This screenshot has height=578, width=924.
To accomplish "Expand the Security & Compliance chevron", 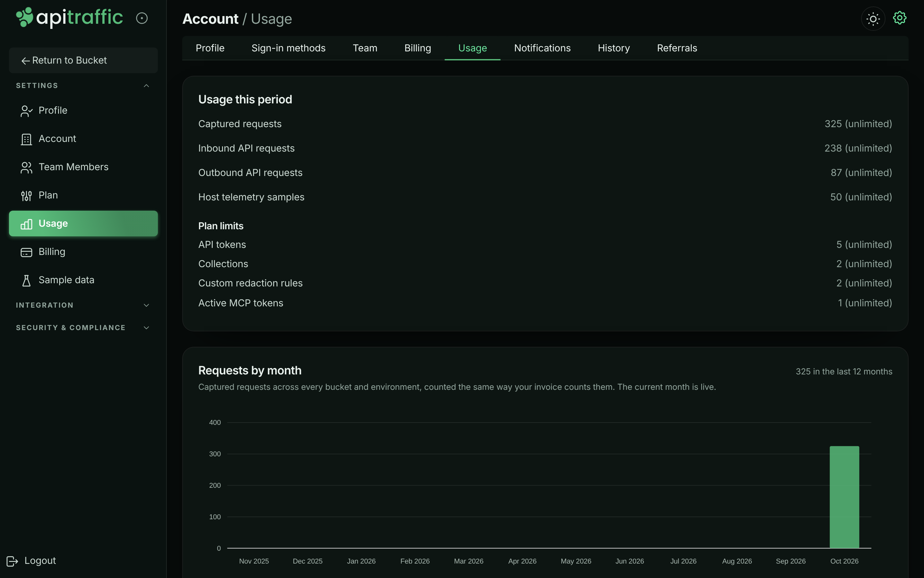I will click(x=146, y=328).
